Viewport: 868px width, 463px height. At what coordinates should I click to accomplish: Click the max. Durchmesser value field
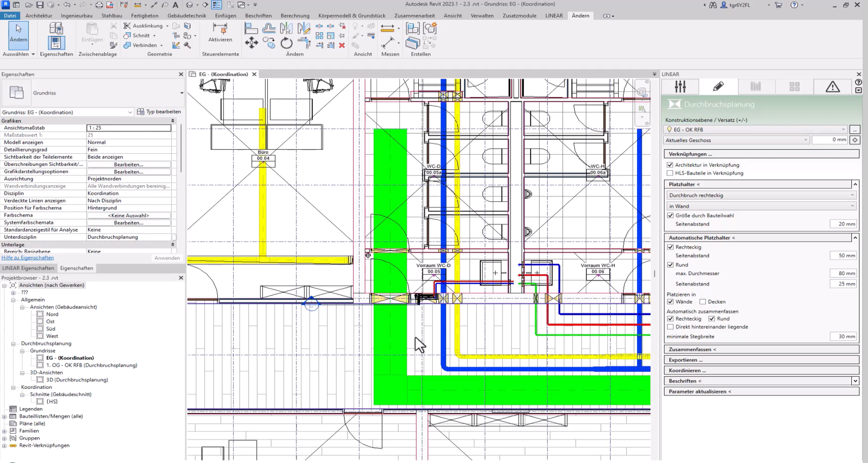[x=843, y=274]
